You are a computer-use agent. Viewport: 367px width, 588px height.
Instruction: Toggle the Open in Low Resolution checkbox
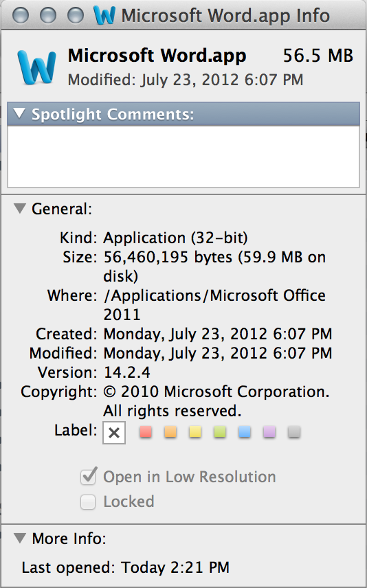point(89,476)
